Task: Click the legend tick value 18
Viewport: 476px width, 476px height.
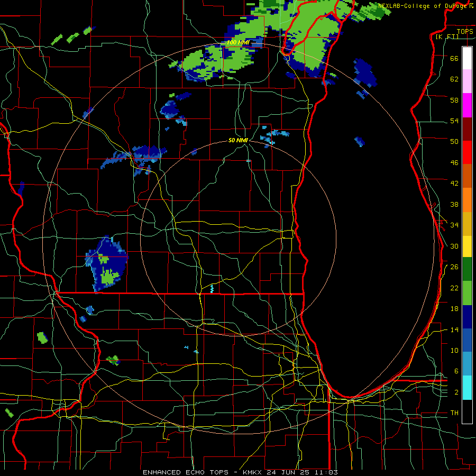Action: [x=454, y=308]
